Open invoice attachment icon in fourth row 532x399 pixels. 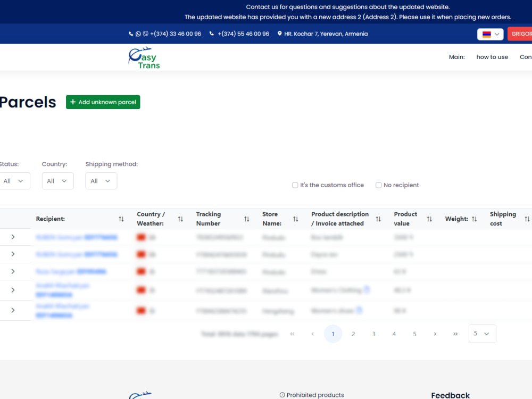(367, 290)
